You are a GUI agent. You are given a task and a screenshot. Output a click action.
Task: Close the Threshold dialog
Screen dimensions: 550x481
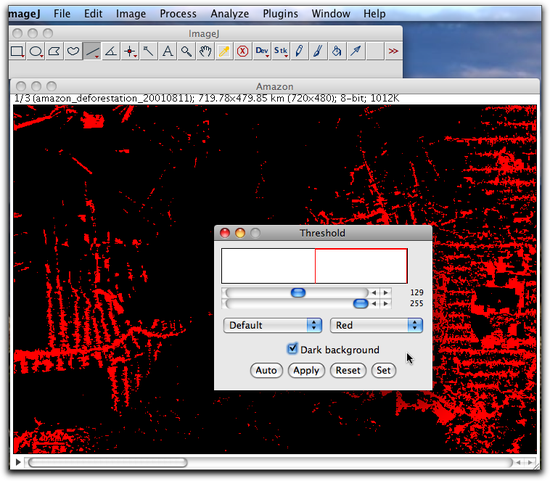tap(225, 233)
